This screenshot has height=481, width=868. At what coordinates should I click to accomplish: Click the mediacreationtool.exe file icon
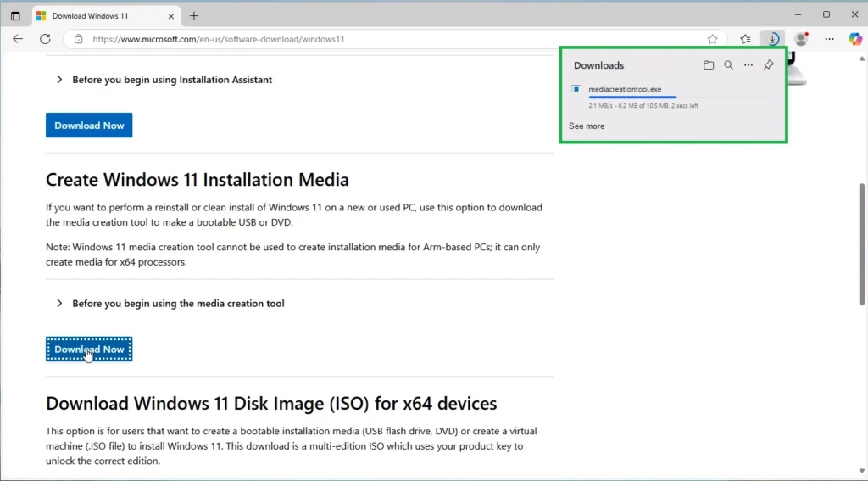click(576, 89)
